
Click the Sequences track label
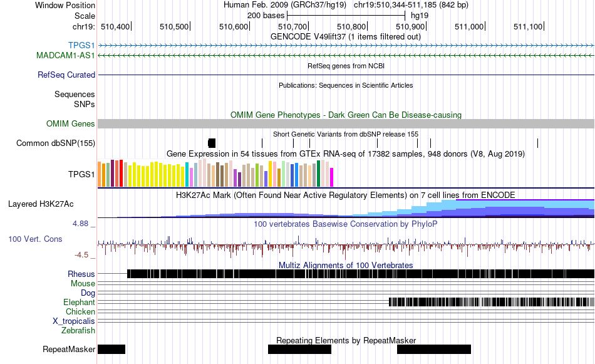click(x=75, y=94)
